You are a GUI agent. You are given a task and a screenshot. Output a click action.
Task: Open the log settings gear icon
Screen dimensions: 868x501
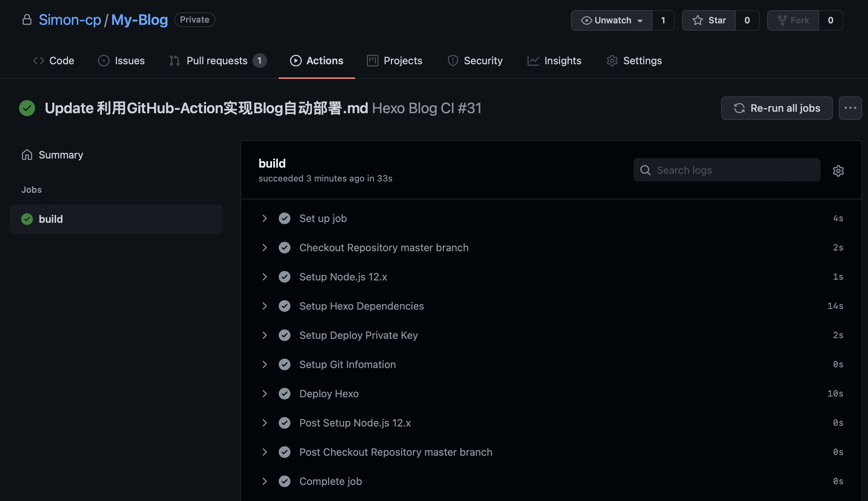click(x=838, y=171)
